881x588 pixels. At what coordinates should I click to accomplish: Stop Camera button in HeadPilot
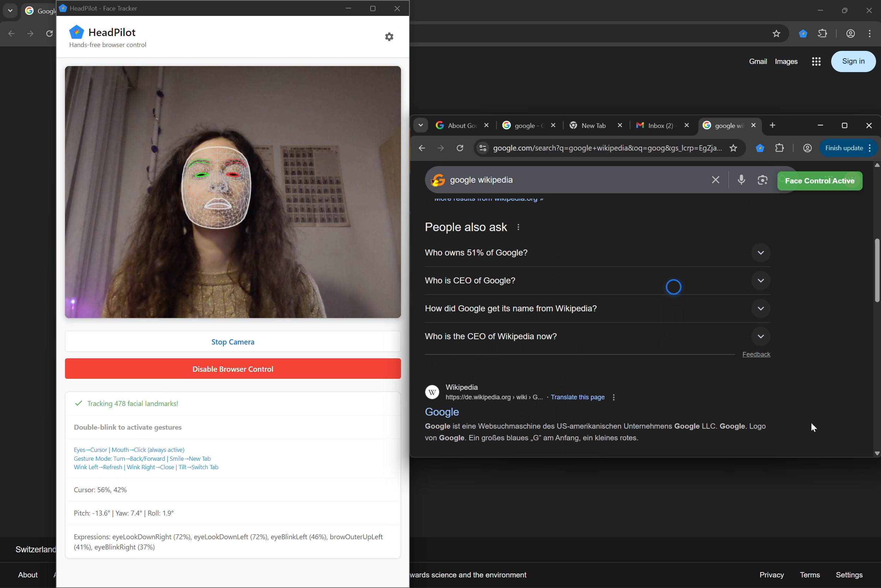click(x=232, y=342)
